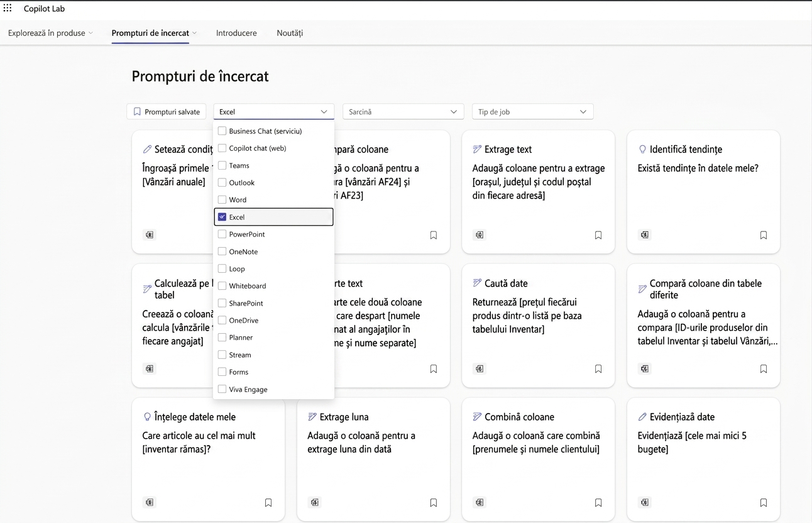Click Excel icon on 'Extrage text' card

tap(480, 235)
